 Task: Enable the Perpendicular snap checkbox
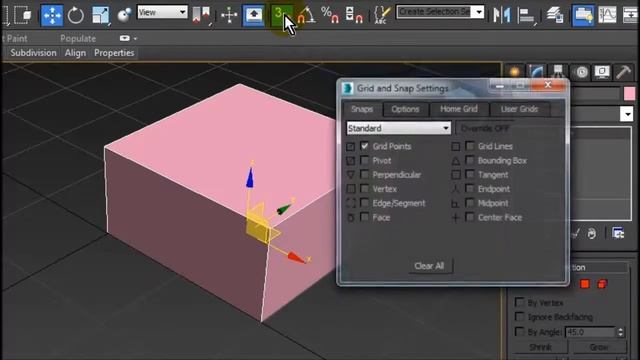coord(364,174)
